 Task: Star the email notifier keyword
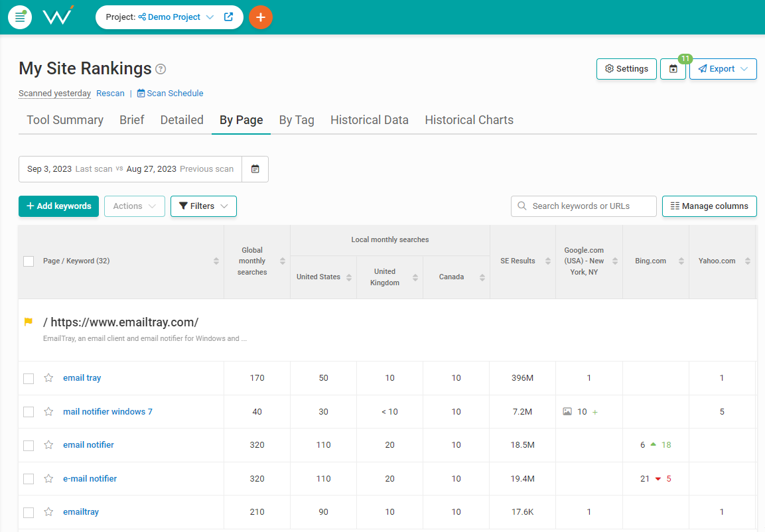pos(48,444)
